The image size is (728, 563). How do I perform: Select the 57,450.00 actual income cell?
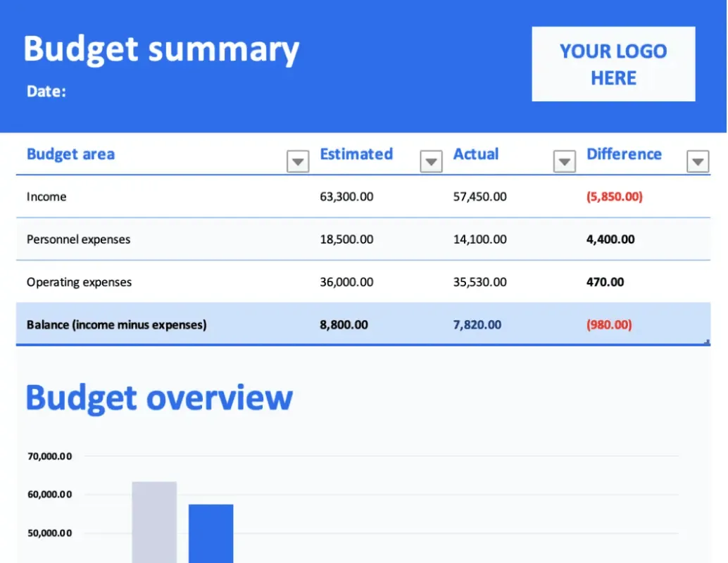pyautogui.click(x=479, y=197)
